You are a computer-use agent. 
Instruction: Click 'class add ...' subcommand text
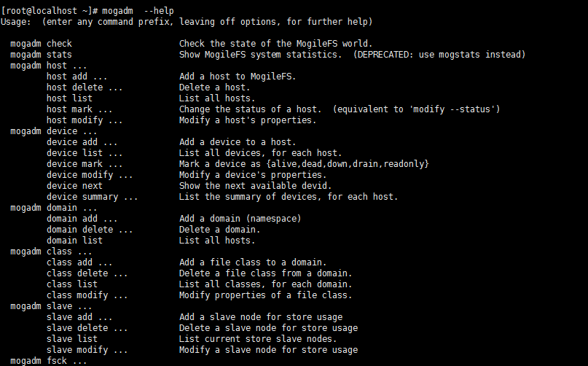tap(79, 262)
